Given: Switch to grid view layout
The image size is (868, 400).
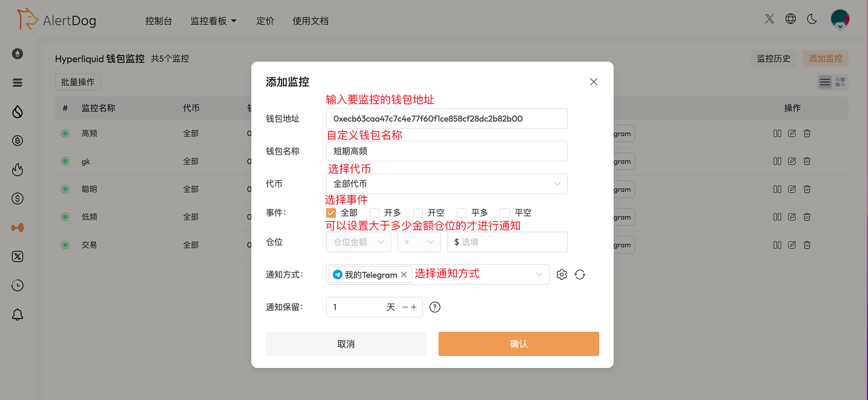Looking at the screenshot, I should click(x=840, y=82).
